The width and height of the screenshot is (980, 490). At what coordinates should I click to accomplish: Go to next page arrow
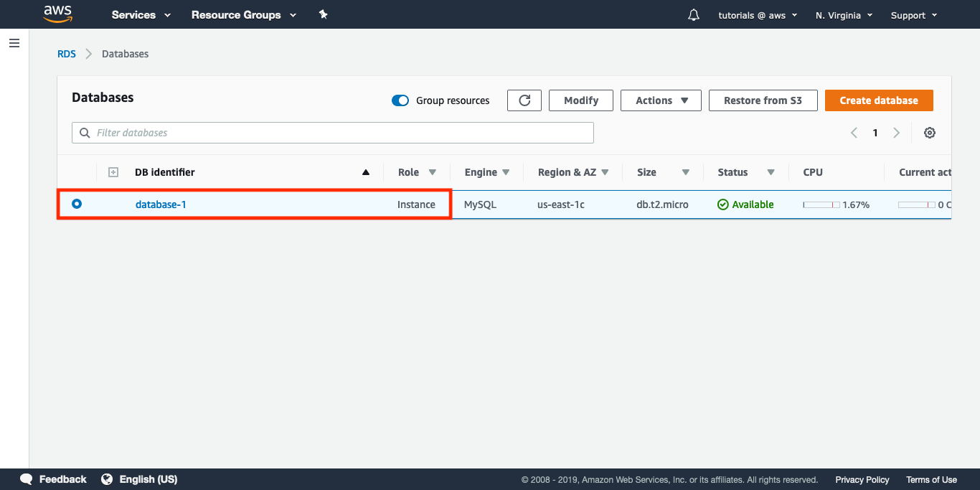click(897, 133)
